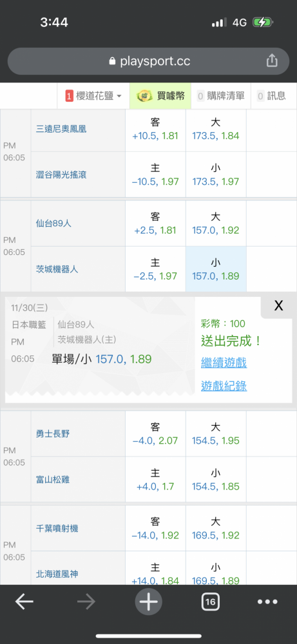This screenshot has width=297, height=644.
Task: Open the tab switcher showing 16
Action: click(x=210, y=602)
